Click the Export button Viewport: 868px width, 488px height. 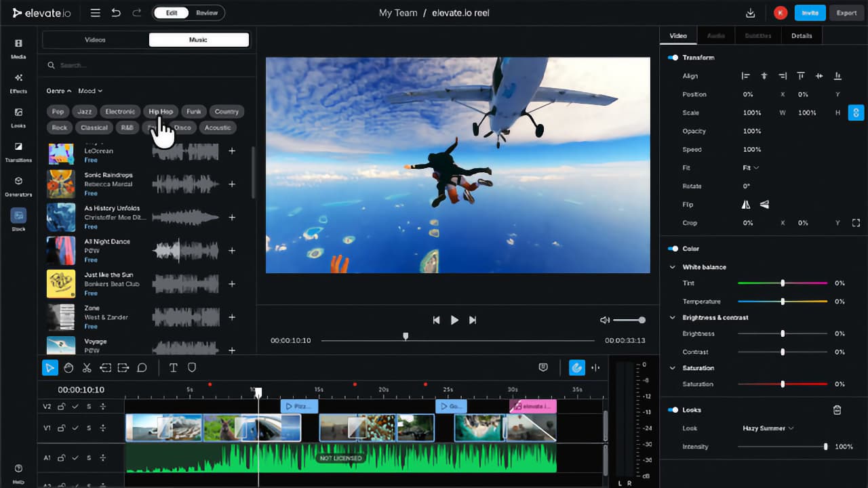click(846, 12)
